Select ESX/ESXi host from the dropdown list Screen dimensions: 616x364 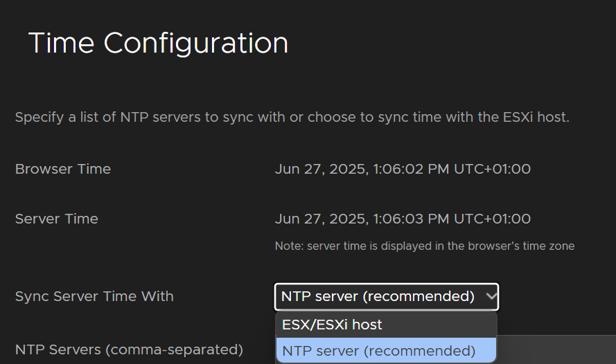pyautogui.click(x=387, y=325)
